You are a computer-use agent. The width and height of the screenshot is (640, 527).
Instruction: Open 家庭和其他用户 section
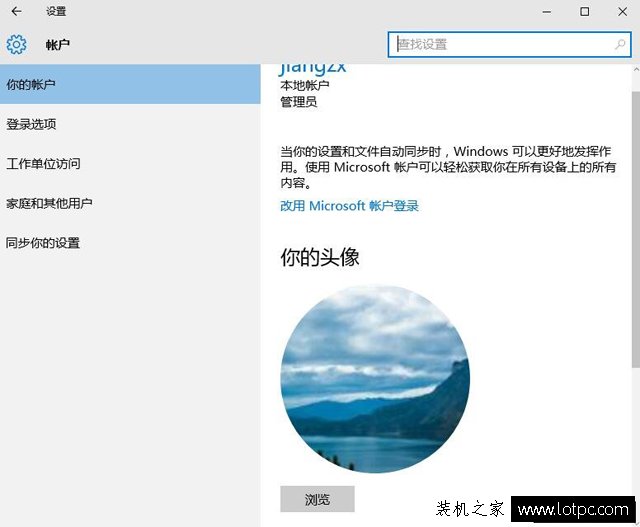click(x=130, y=203)
